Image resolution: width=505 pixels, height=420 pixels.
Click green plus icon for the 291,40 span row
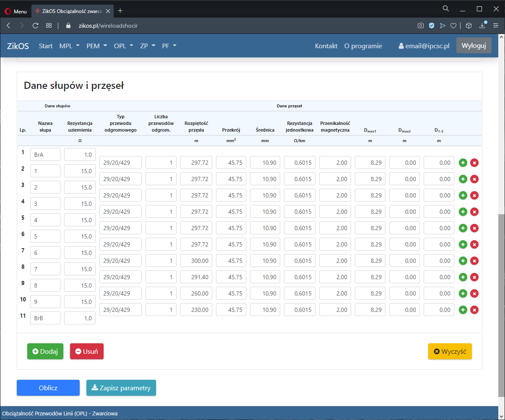463,277
